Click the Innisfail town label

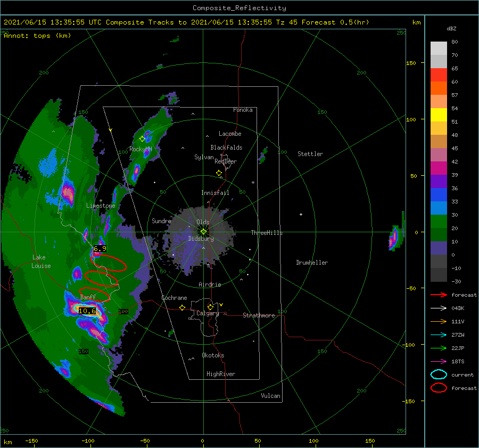[x=215, y=193]
